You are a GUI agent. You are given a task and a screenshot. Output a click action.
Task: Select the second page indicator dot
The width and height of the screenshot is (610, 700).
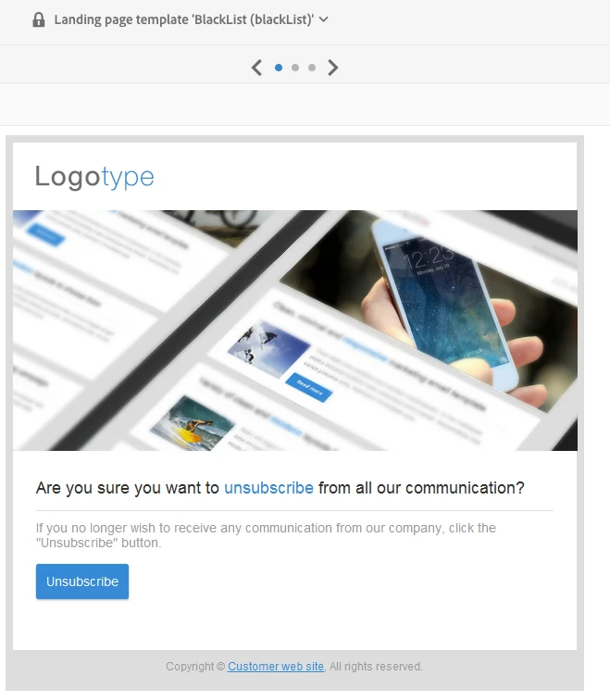click(x=295, y=68)
